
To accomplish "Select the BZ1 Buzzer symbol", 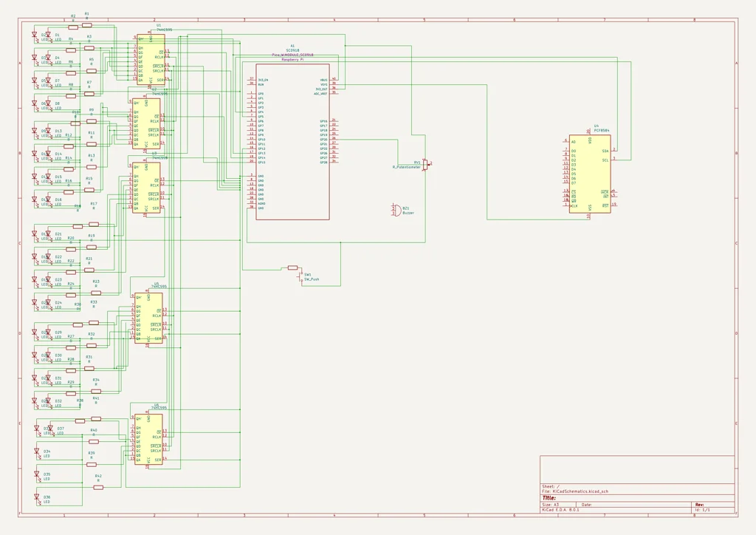I will [394, 210].
